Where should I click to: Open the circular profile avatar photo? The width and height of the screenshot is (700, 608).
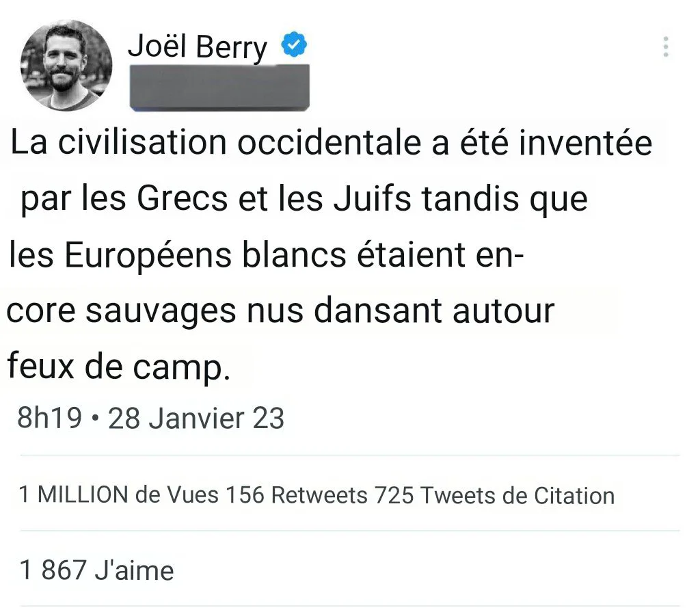66,65
